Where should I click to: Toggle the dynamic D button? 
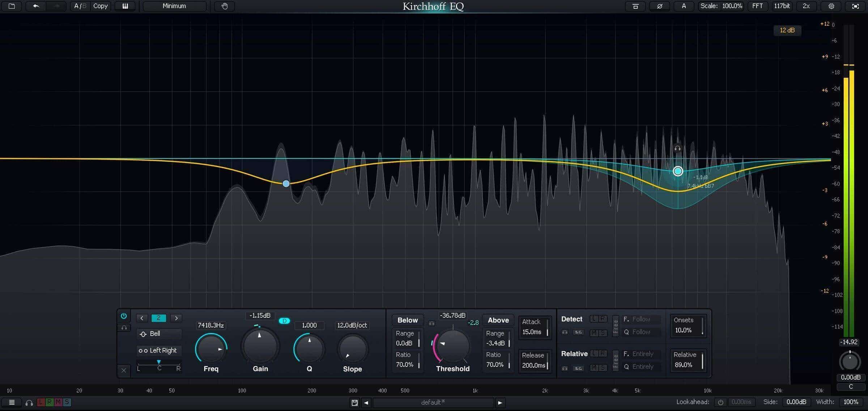[x=284, y=321]
